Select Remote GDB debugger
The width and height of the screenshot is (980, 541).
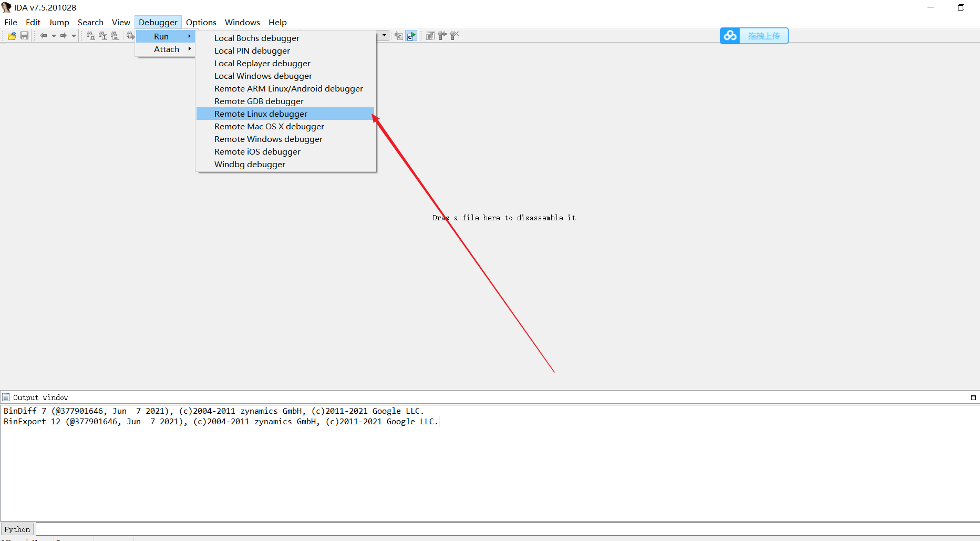point(285,101)
